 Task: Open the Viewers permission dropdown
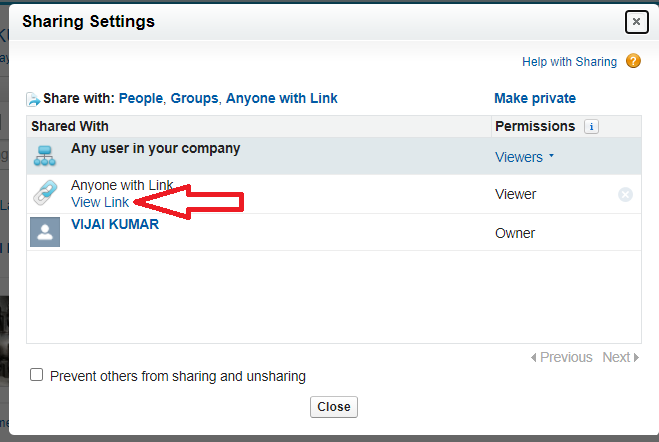[524, 157]
